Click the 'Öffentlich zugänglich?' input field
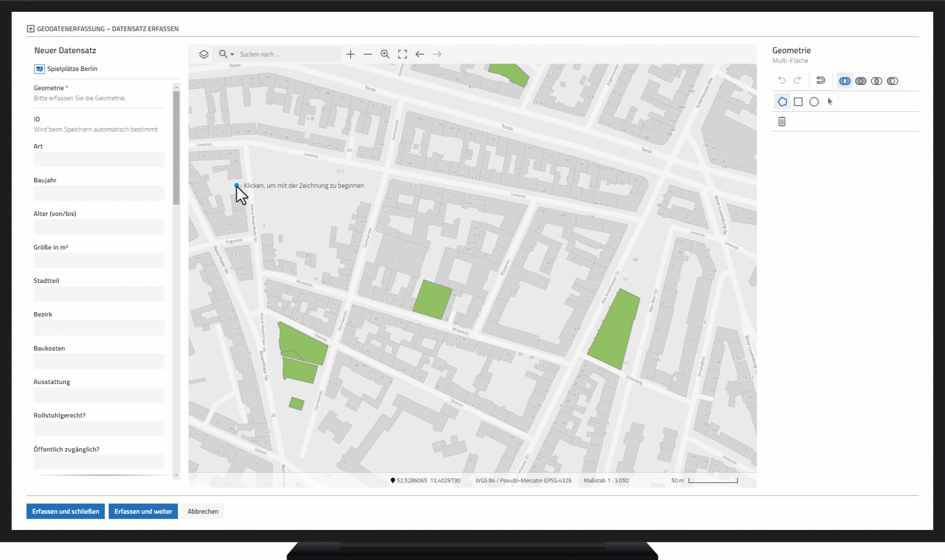 click(99, 462)
